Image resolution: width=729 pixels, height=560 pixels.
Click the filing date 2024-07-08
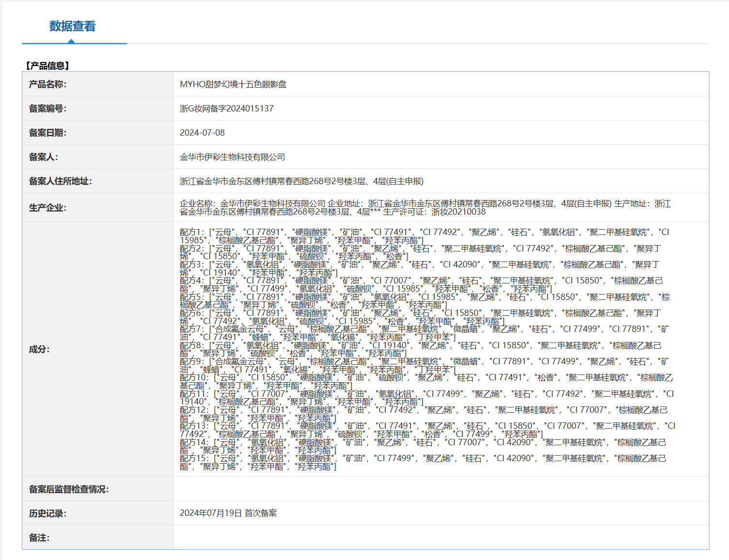point(202,133)
